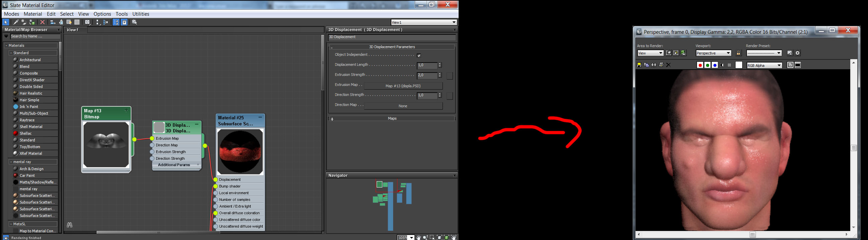The width and height of the screenshot is (868, 240).
Task: Open the Options menu
Action: pyautogui.click(x=102, y=14)
